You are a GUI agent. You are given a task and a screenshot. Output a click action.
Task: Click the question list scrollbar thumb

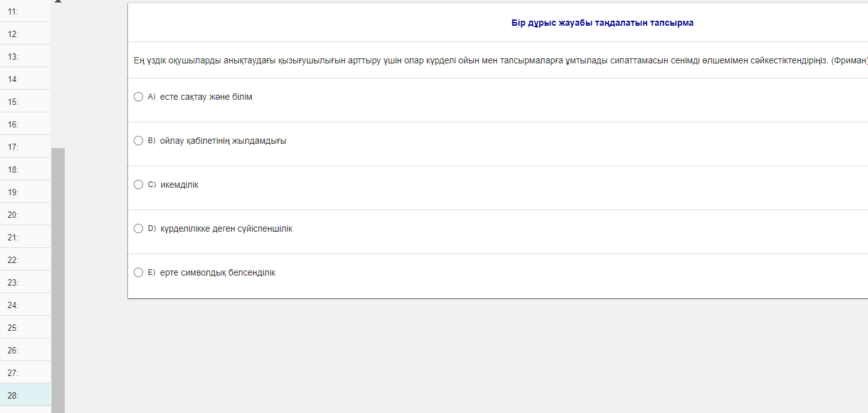pyautogui.click(x=58, y=279)
